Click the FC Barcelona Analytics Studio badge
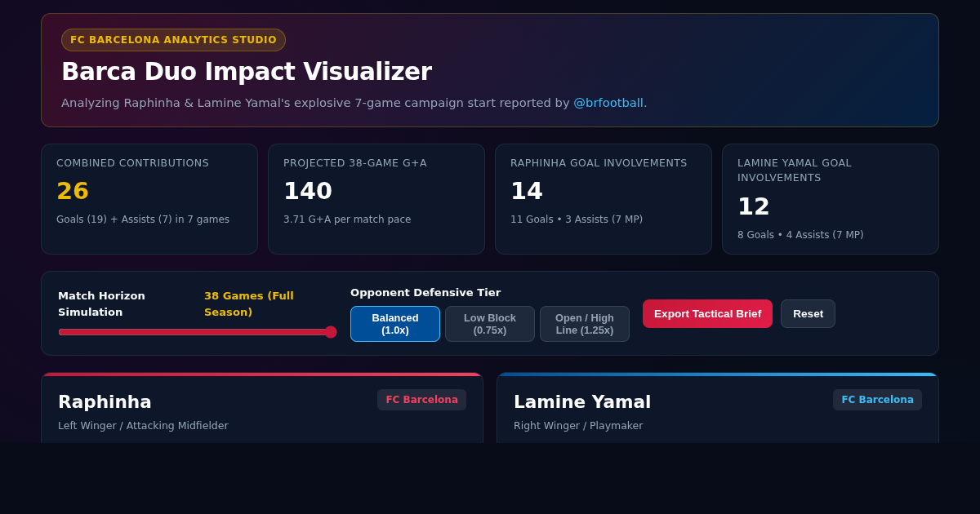980x514 pixels. (x=173, y=40)
